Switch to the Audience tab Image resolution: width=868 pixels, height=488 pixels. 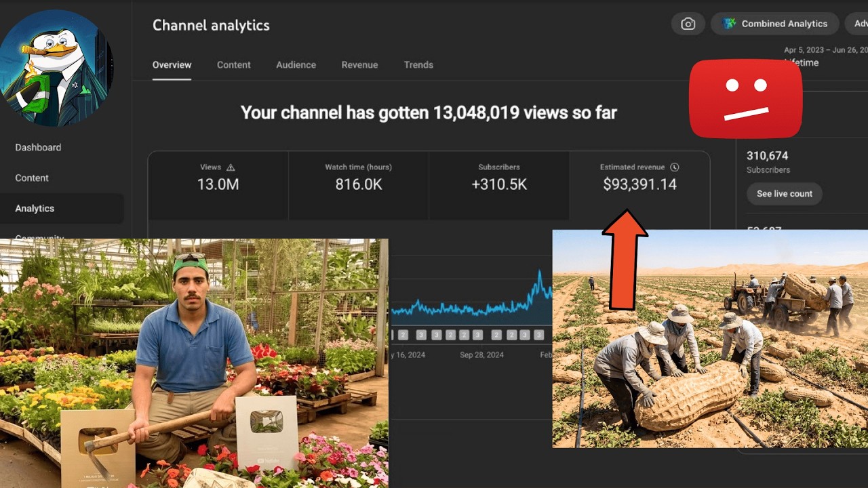[x=296, y=65]
